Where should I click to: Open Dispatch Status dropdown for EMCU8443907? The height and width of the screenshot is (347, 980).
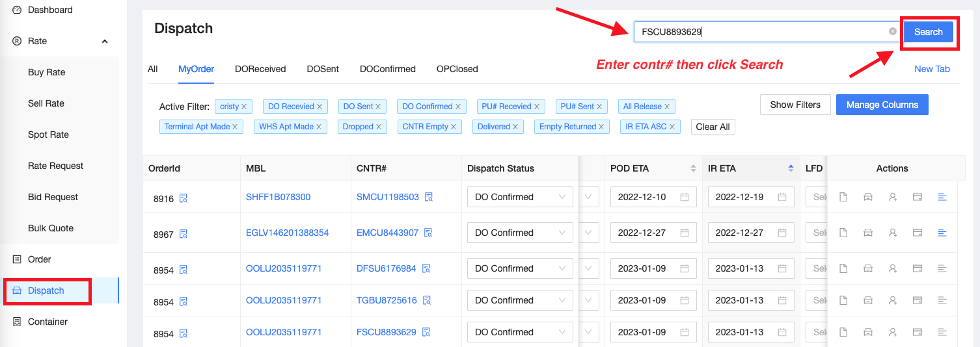520,233
